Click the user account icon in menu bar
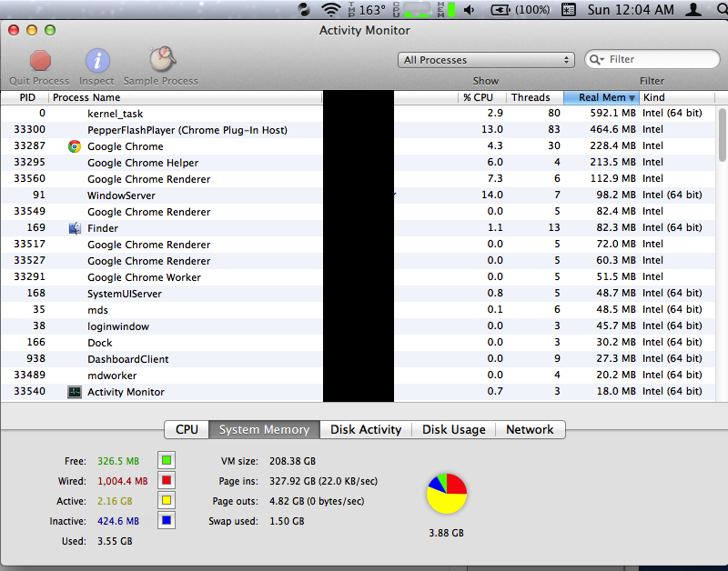 tap(693, 9)
